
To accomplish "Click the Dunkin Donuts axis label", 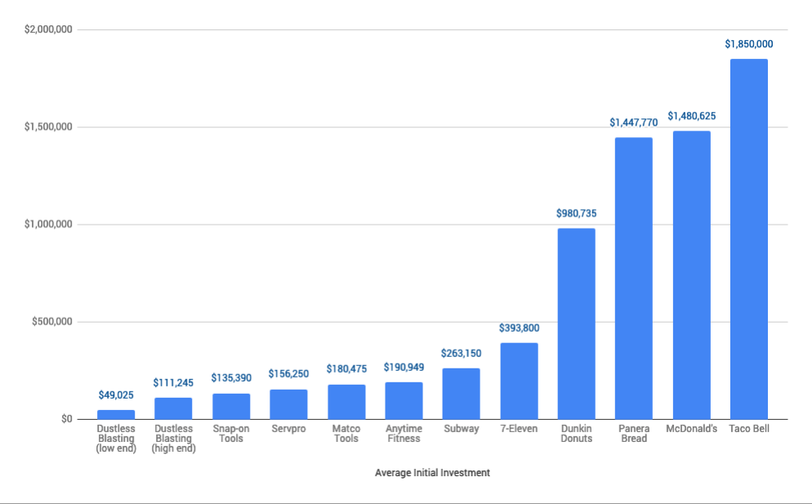I will 577,434.
